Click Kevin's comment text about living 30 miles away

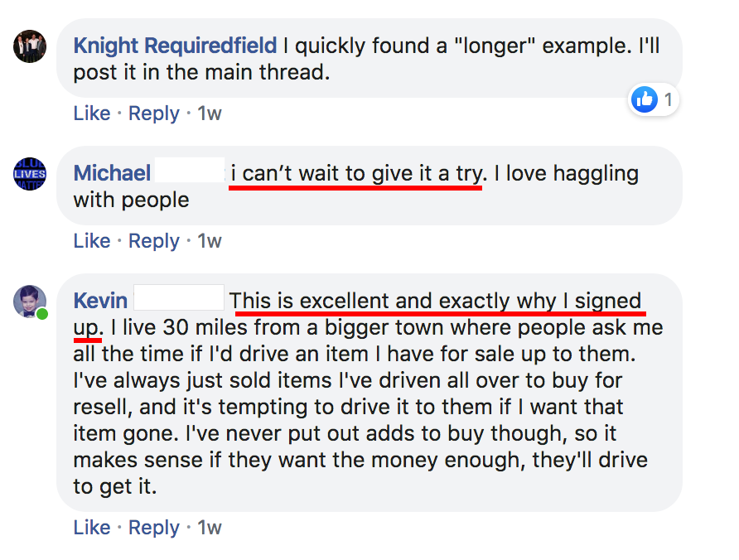[x=368, y=393]
